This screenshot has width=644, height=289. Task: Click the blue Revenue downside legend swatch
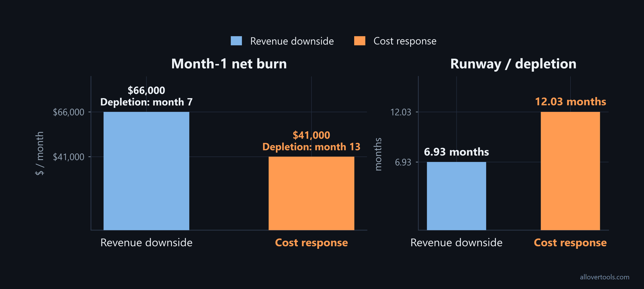coord(236,41)
